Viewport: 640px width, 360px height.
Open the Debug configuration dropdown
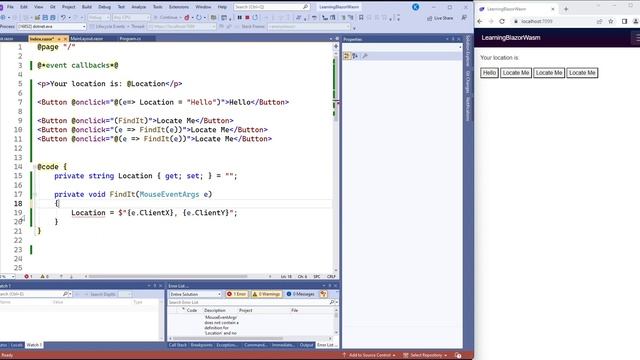click(x=99, y=18)
